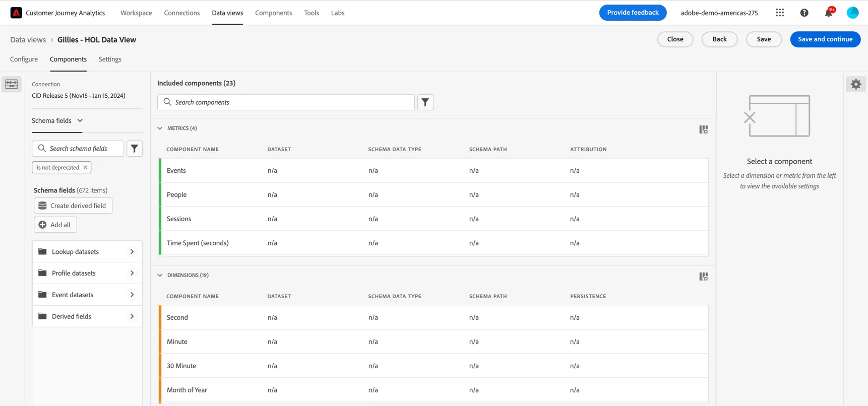Select the Time Spent (seconds) metric row
The height and width of the screenshot is (406, 868).
(x=433, y=243)
